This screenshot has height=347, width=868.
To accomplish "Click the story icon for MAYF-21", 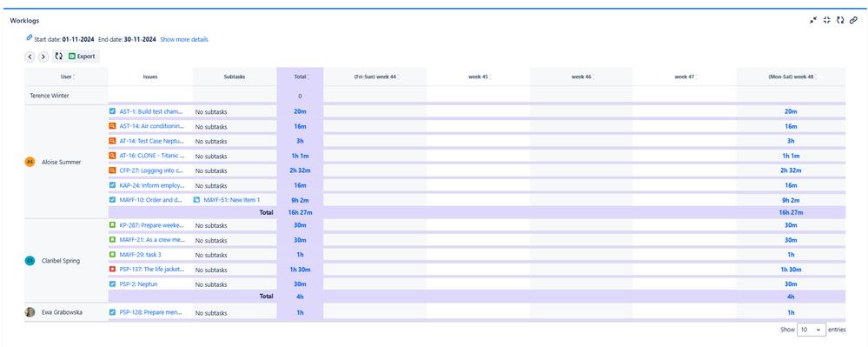I will pyautogui.click(x=112, y=240).
